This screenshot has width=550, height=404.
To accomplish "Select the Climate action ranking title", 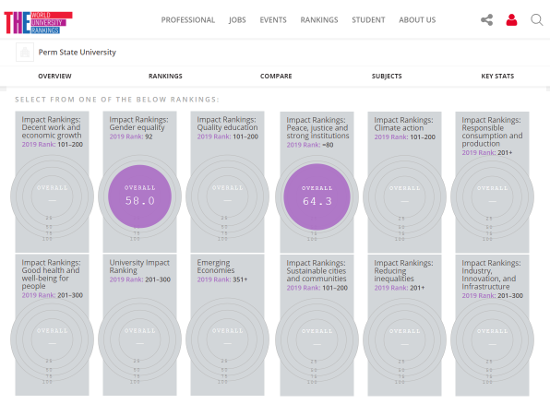I will coord(403,124).
